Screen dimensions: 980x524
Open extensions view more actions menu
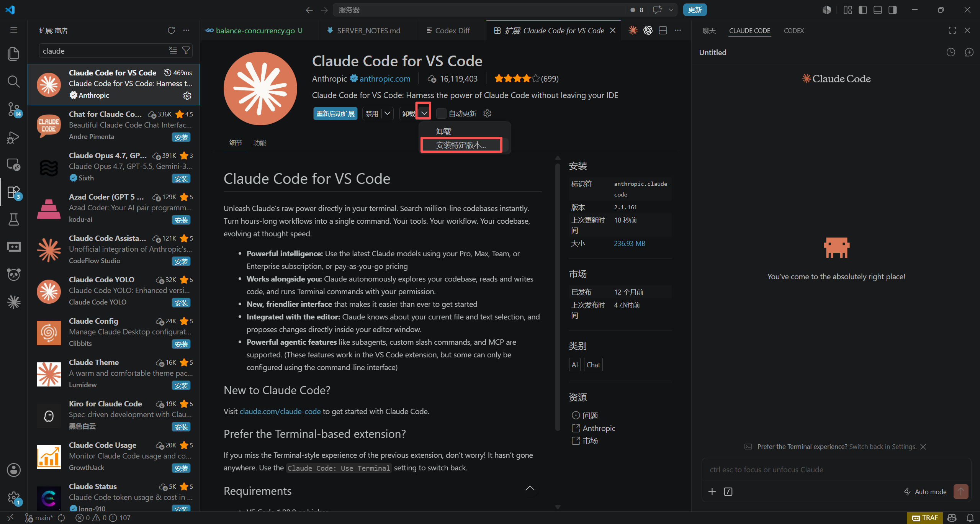click(x=186, y=30)
